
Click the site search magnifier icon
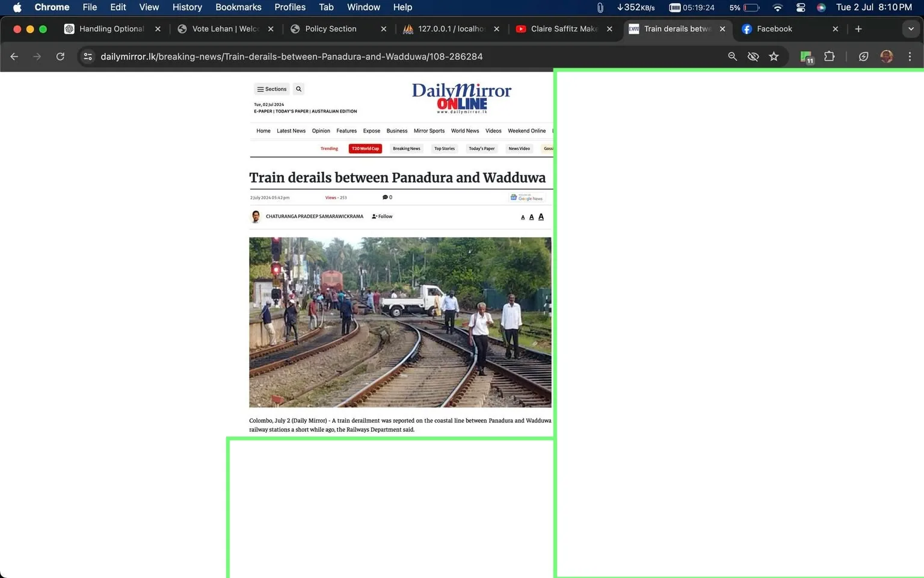[298, 89]
